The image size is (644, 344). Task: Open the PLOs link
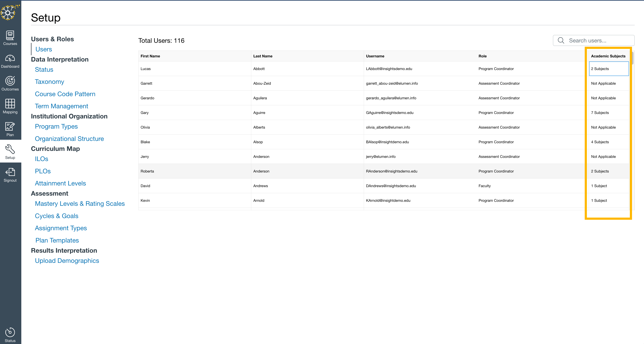[43, 171]
